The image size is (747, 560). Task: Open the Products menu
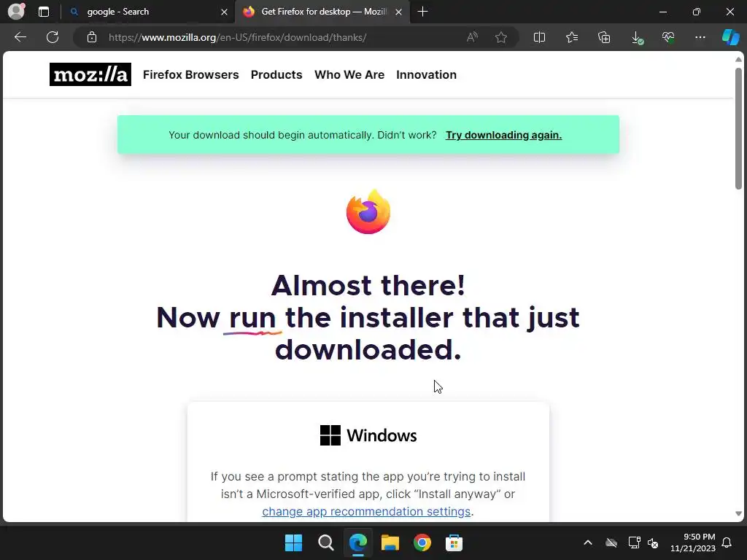[x=276, y=75]
